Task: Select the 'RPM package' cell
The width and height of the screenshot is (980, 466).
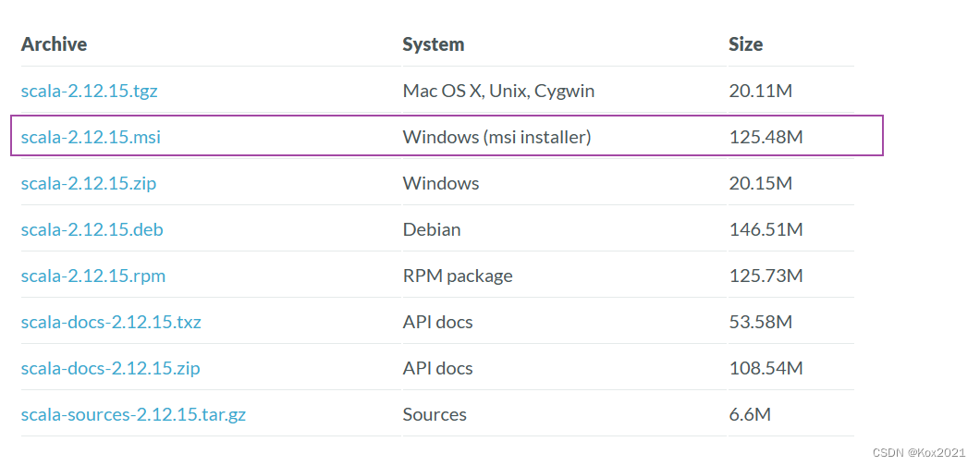Action: (x=458, y=276)
